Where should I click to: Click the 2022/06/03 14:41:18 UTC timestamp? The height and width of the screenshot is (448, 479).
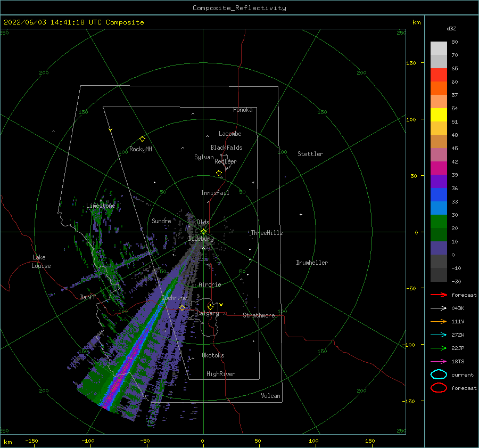73,22
